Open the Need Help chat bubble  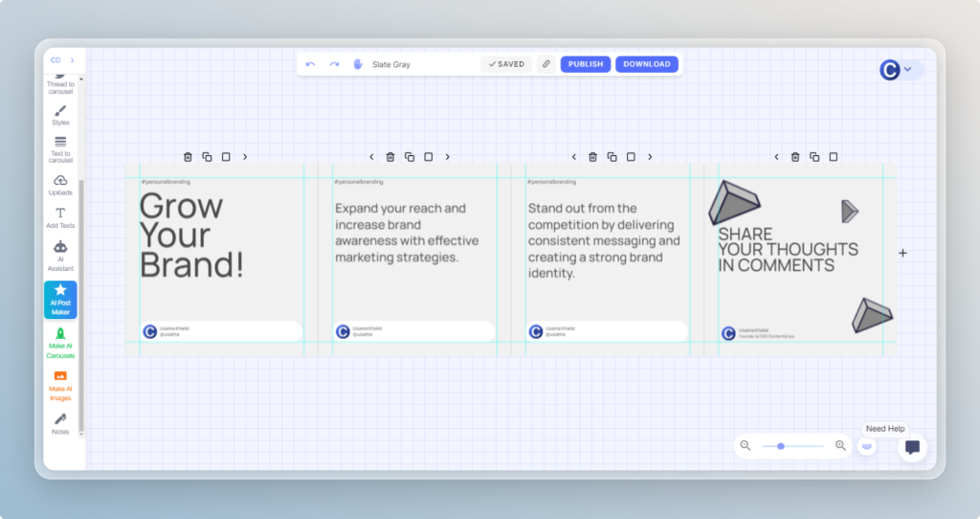912,447
